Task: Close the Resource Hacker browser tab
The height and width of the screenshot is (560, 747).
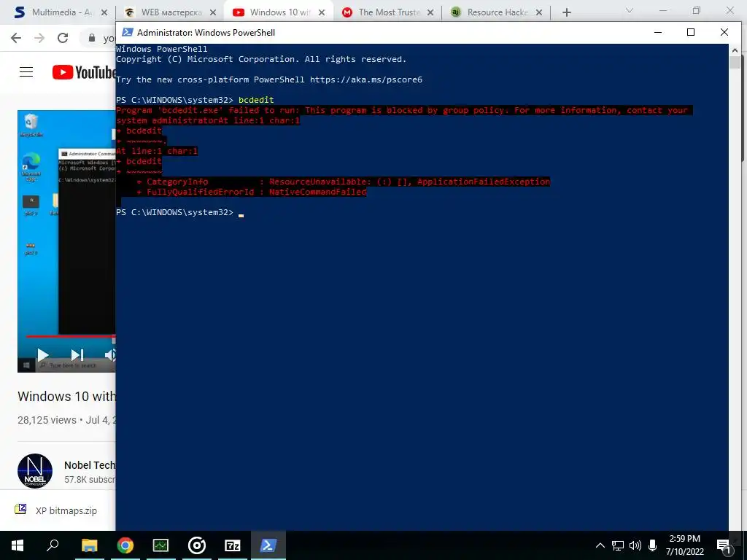Action: (539, 12)
